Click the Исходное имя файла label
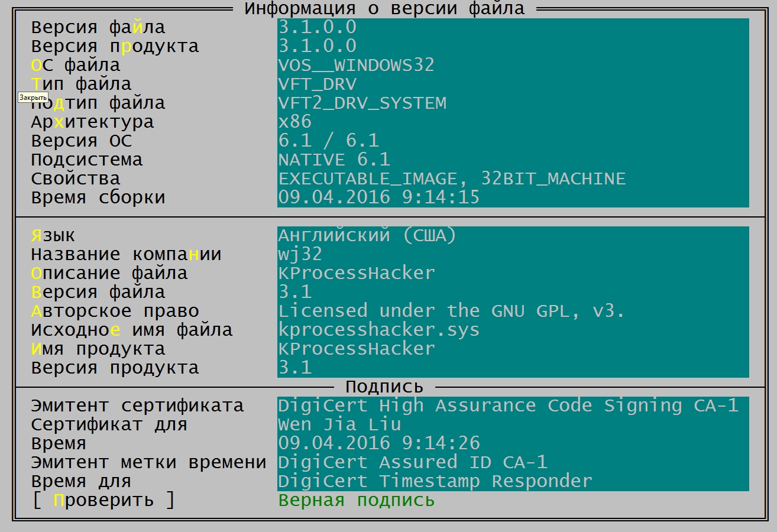Image resolution: width=777 pixels, height=532 pixels. pyautogui.click(x=132, y=330)
